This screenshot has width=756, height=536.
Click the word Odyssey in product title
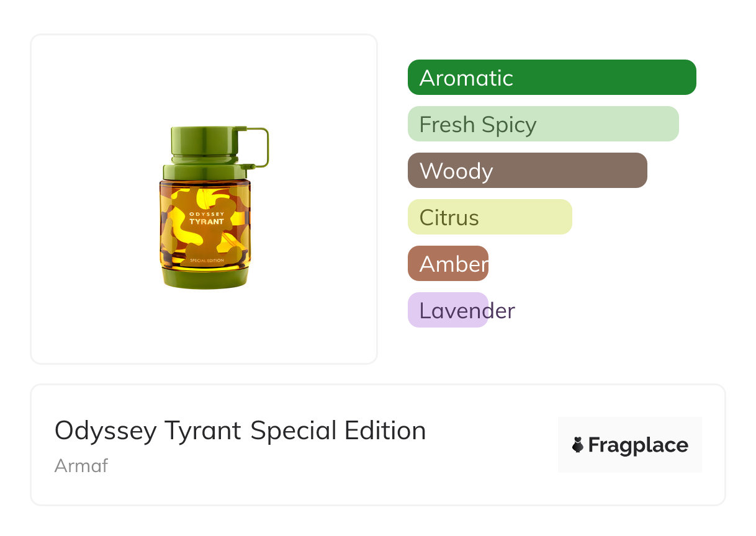tap(106, 431)
